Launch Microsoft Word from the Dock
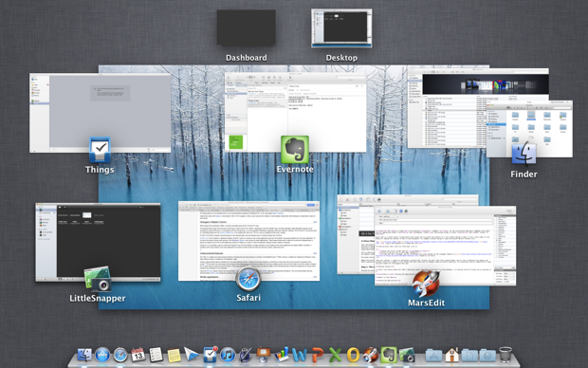Image resolution: width=588 pixels, height=368 pixels. point(299,355)
